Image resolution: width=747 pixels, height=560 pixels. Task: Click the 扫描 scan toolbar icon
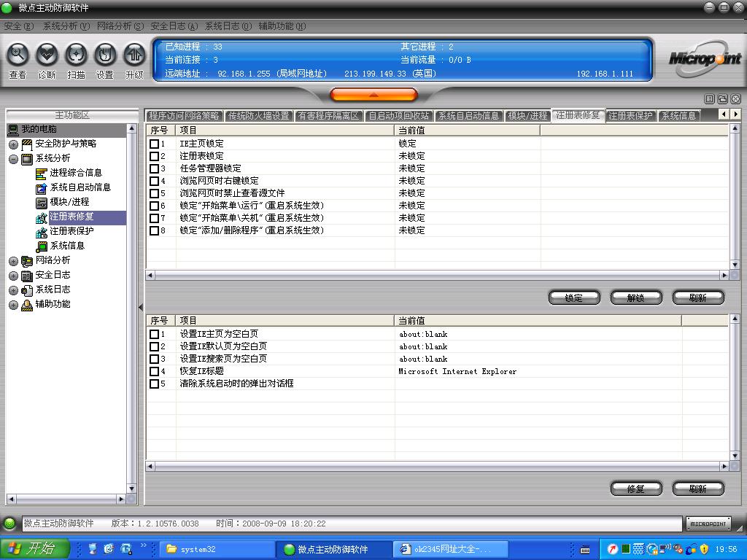click(x=76, y=55)
